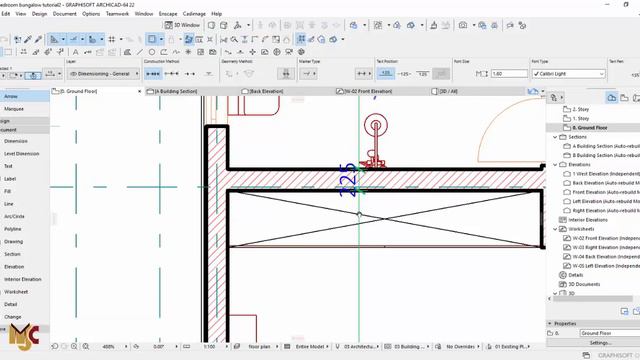Image resolution: width=640 pixels, height=360 pixels.
Task: Select 1. Story in Navigator
Action: 580,118
